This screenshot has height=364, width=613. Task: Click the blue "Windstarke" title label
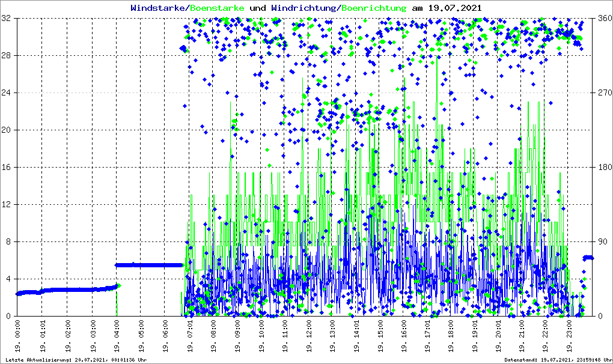coord(159,8)
